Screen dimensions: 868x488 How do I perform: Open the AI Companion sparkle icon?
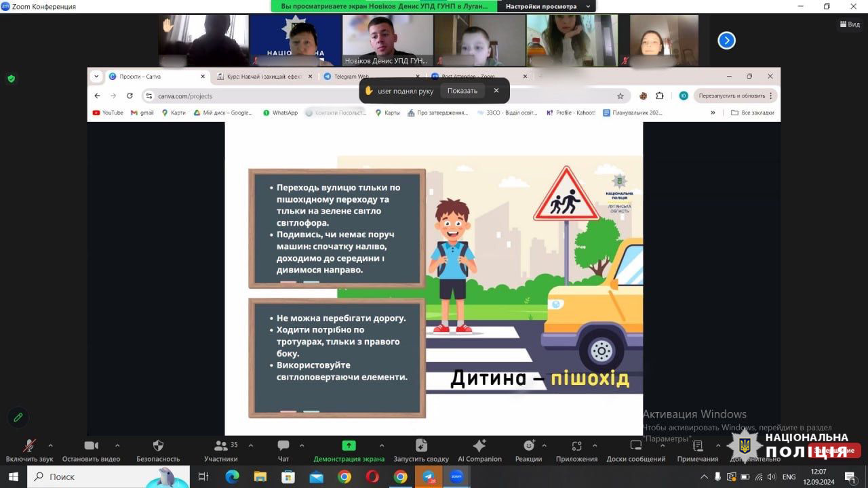pos(479,446)
